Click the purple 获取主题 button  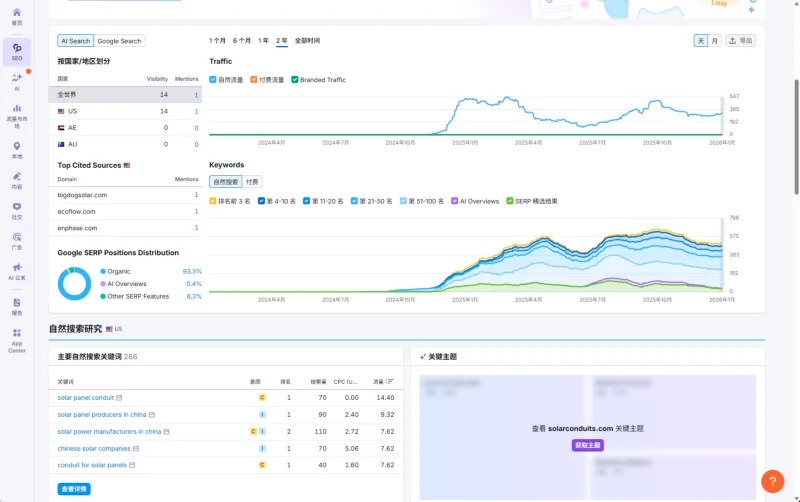click(588, 445)
